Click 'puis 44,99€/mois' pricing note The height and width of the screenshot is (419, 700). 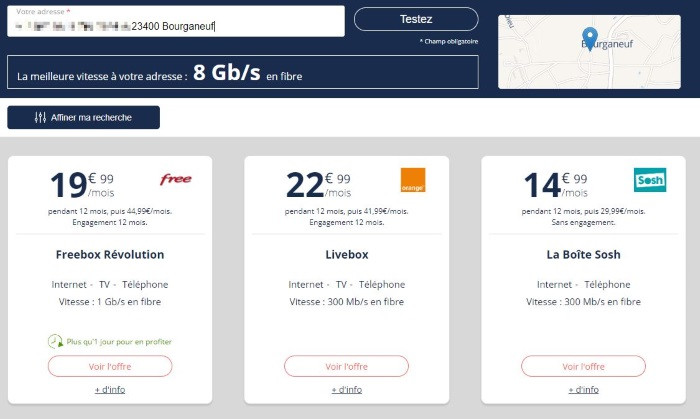coord(142,212)
